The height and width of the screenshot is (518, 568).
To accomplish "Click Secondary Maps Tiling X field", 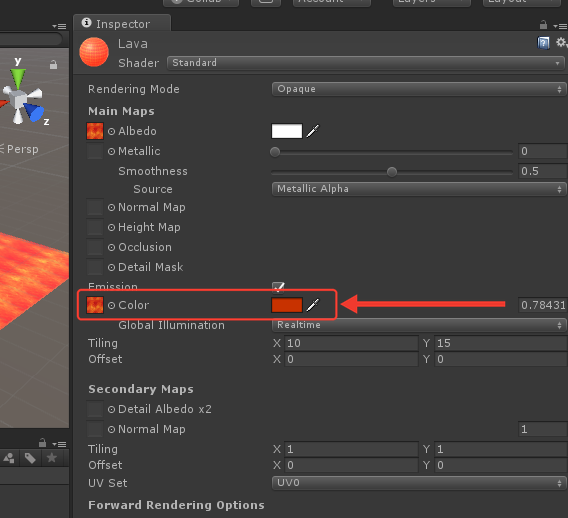I will tap(351, 449).
